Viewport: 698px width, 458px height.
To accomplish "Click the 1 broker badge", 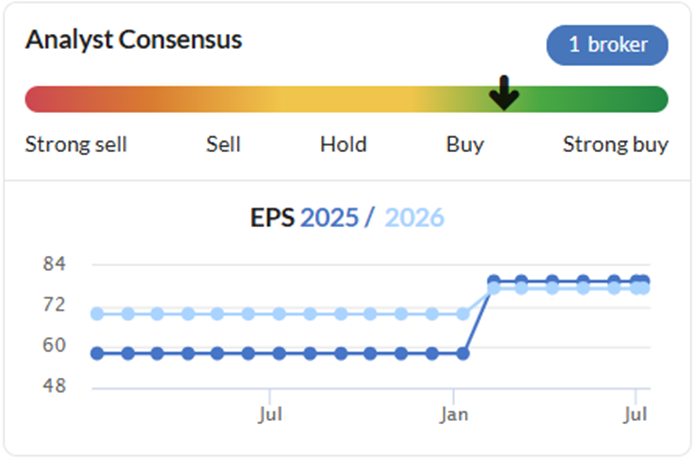I will pos(607,45).
